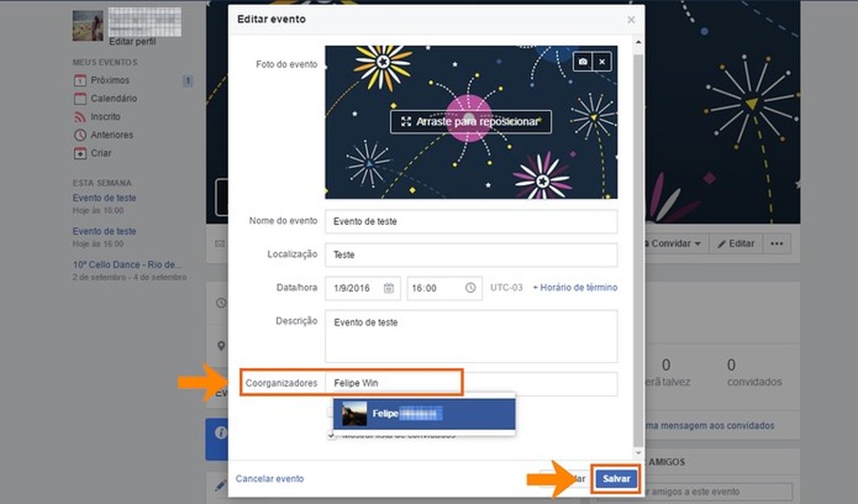The width and height of the screenshot is (858, 504).
Task: Open 10º Cello Dance event link
Action: click(127, 265)
